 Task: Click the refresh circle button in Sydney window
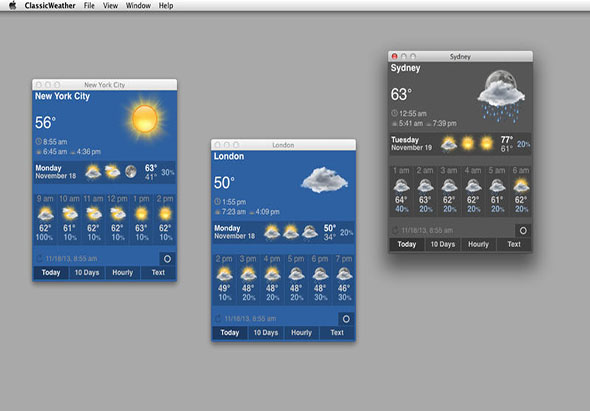click(523, 230)
